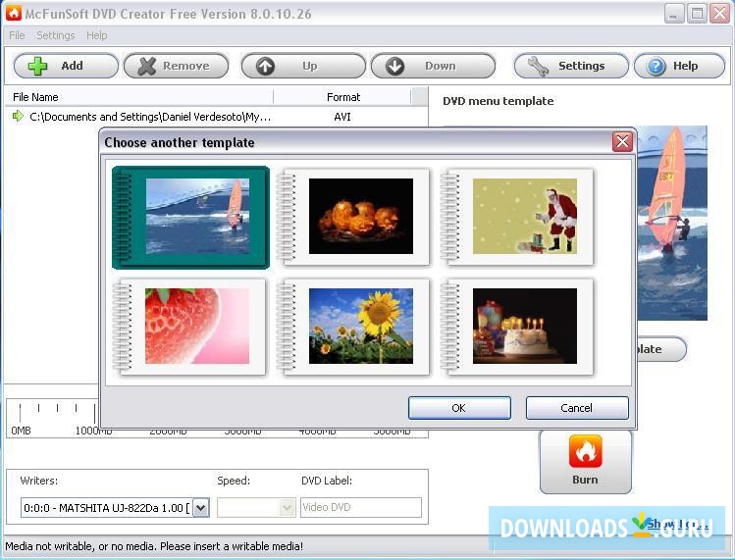Select the windsurfing template thumbnail
Viewport: 735px width, 560px height.
(x=190, y=218)
